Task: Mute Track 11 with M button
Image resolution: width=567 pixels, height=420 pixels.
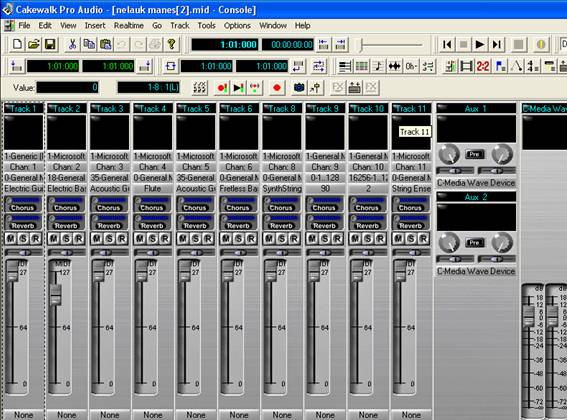Action: coord(398,238)
